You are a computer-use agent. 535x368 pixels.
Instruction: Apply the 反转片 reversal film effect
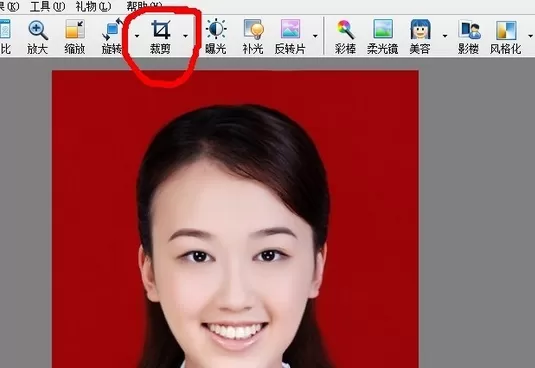tap(290, 37)
